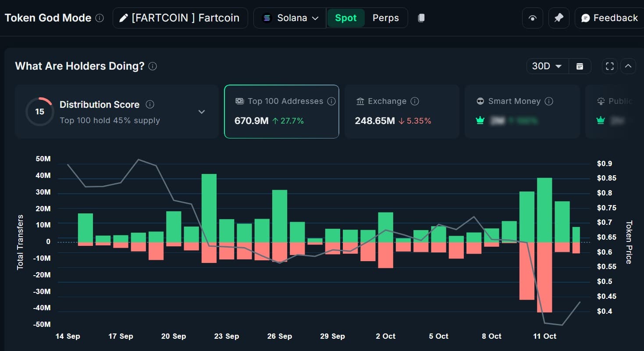Screen dimensions: 644x351
Task: Open the Distribution Score info tooltip icon
Action: click(x=149, y=104)
